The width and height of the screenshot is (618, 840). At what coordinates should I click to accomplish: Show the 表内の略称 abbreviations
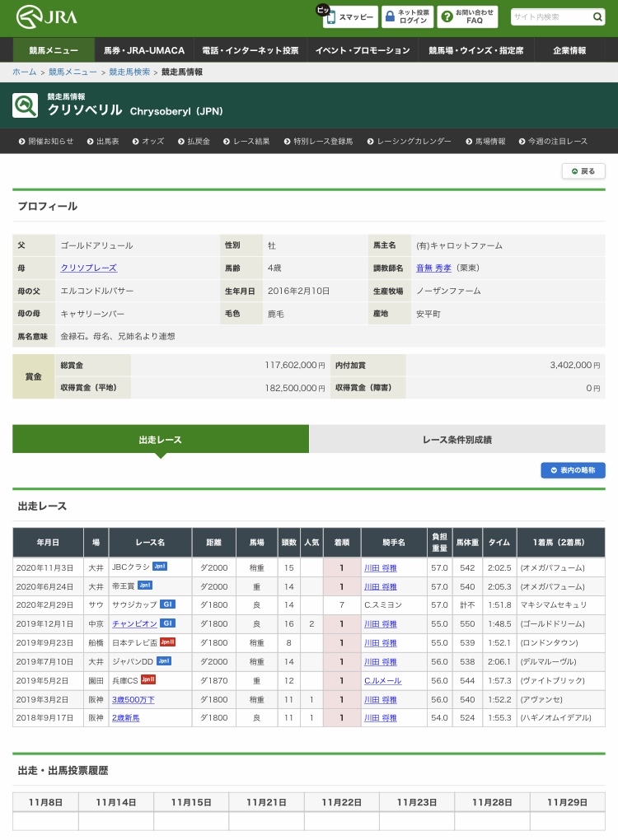pyautogui.click(x=573, y=470)
